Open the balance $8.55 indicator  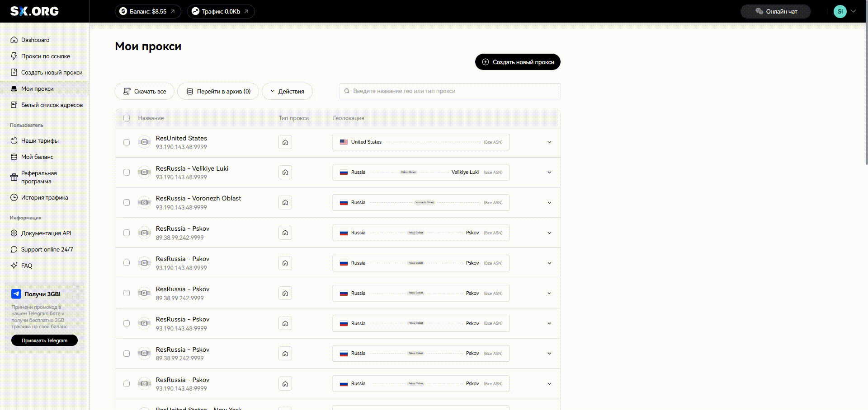pos(147,11)
